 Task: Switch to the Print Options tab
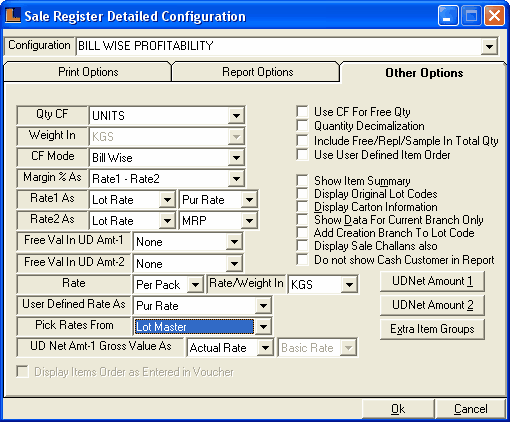(x=88, y=72)
